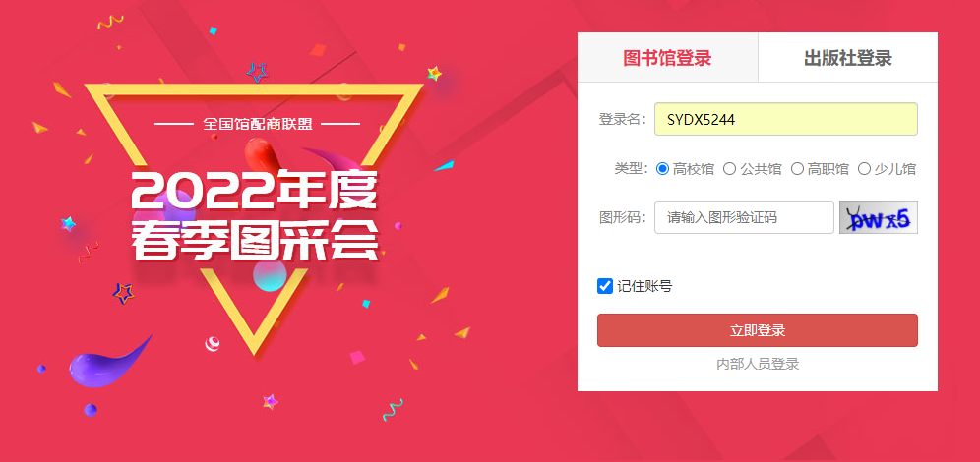
Task: Choose the 公共馆 library type
Action: (x=729, y=168)
